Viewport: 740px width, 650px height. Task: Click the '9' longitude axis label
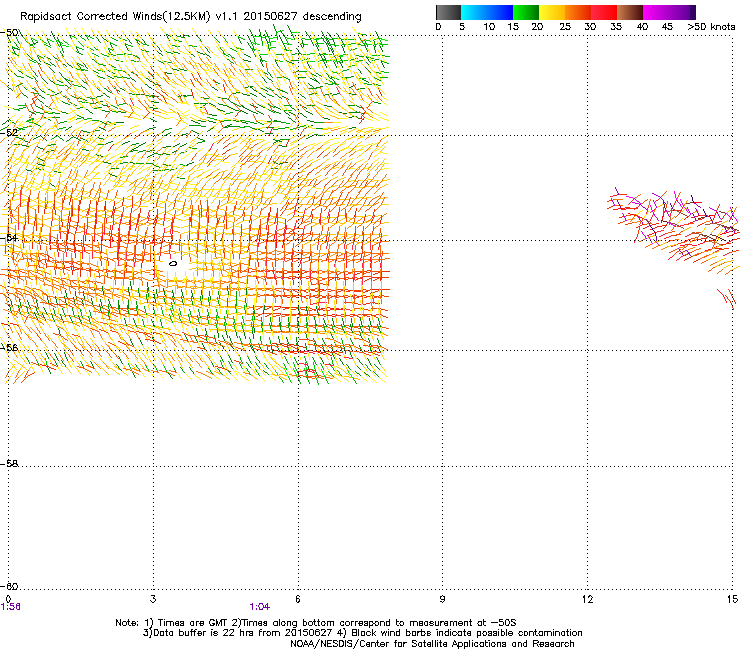[442, 599]
